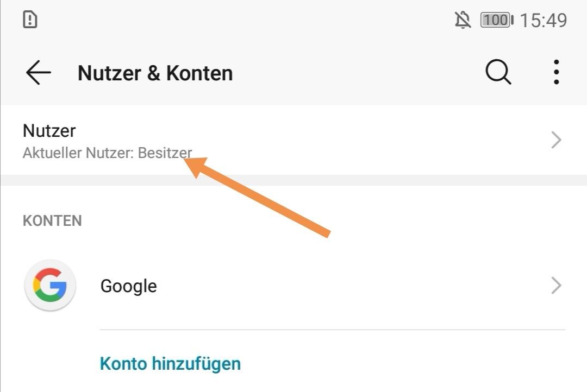Tap the Aktueller Nutzer: Besitzer subtitle
This screenshot has width=587, height=392.
point(108,153)
